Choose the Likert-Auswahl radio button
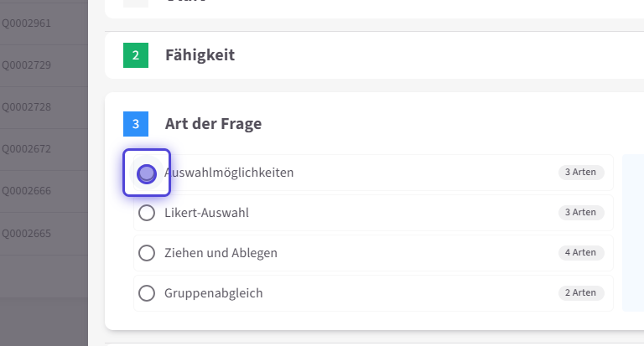Viewport: 644px width, 346px height. [147, 213]
